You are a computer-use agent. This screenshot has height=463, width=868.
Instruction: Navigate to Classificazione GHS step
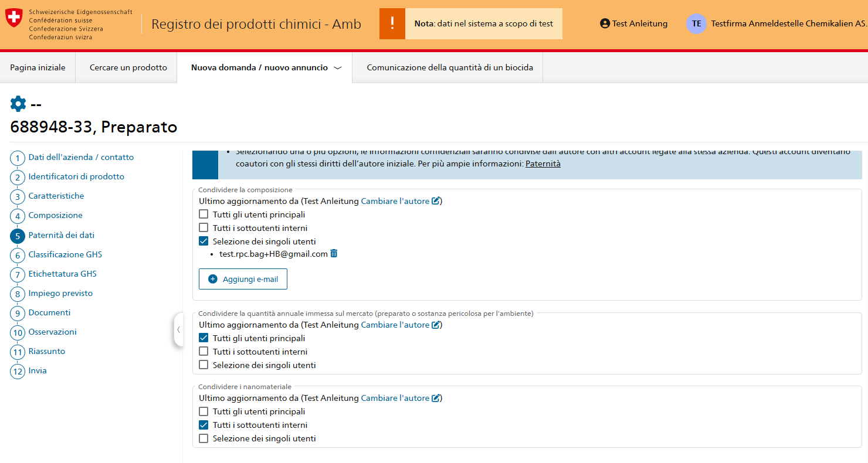pyautogui.click(x=65, y=255)
